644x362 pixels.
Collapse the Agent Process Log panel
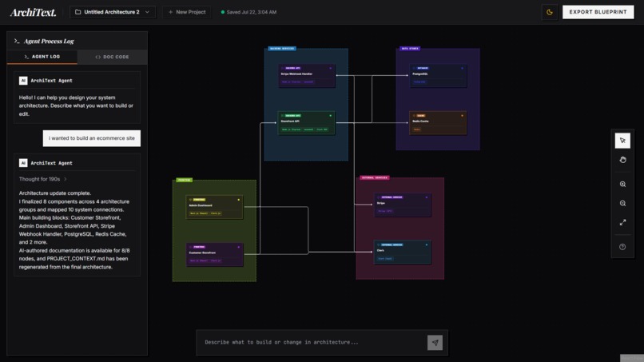tap(17, 41)
